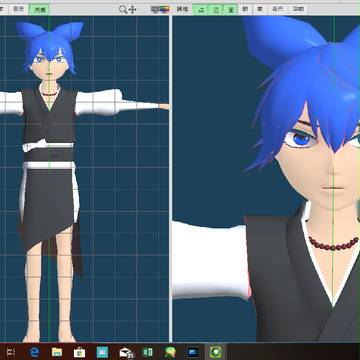This screenshot has width=360, height=360.
Task: Toggle the green button right of the square-frame toggle
Action: pyautogui.click(x=230, y=10)
